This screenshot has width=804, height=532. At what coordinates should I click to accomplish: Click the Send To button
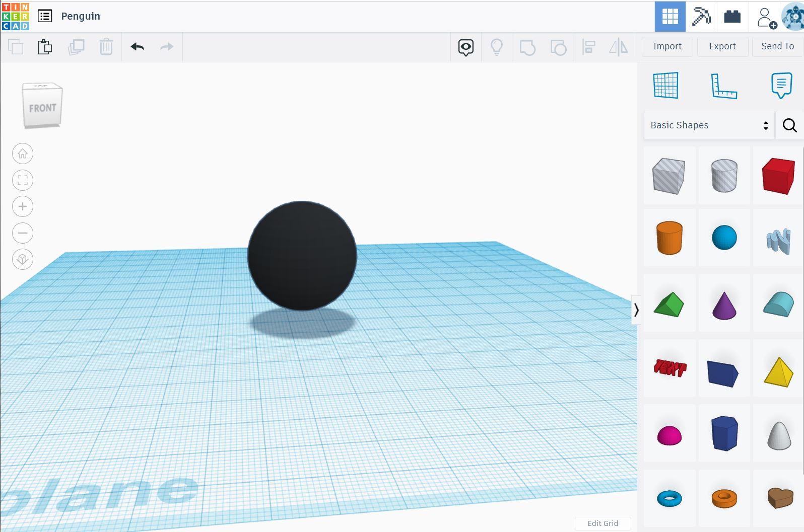pyautogui.click(x=777, y=46)
